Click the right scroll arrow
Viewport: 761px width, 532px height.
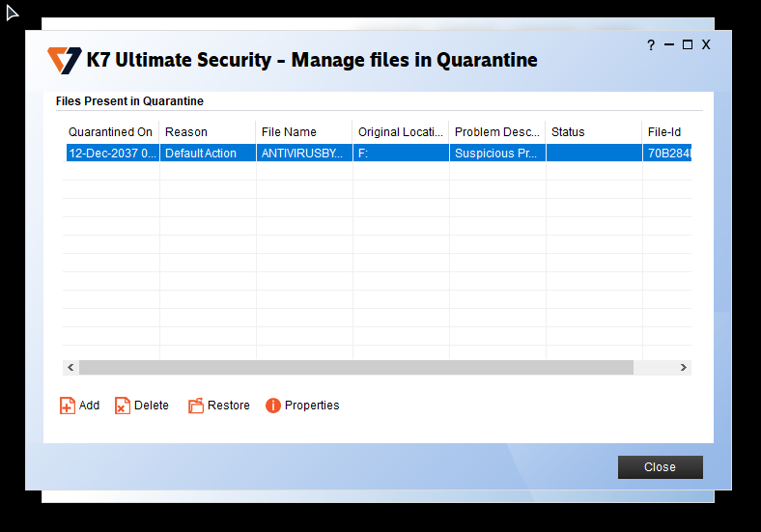(684, 368)
